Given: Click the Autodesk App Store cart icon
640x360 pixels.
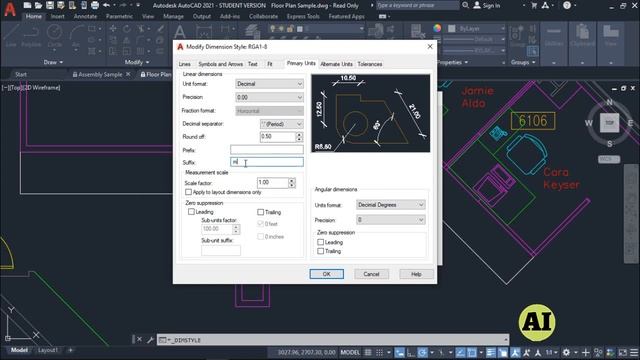Looking at the screenshot, I should coord(534,5).
